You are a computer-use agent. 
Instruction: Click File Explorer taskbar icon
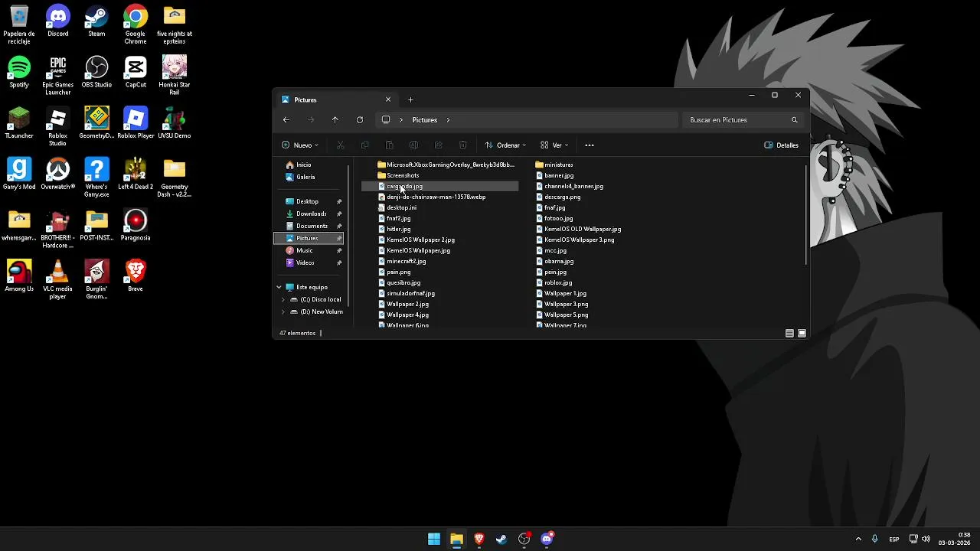point(456,540)
